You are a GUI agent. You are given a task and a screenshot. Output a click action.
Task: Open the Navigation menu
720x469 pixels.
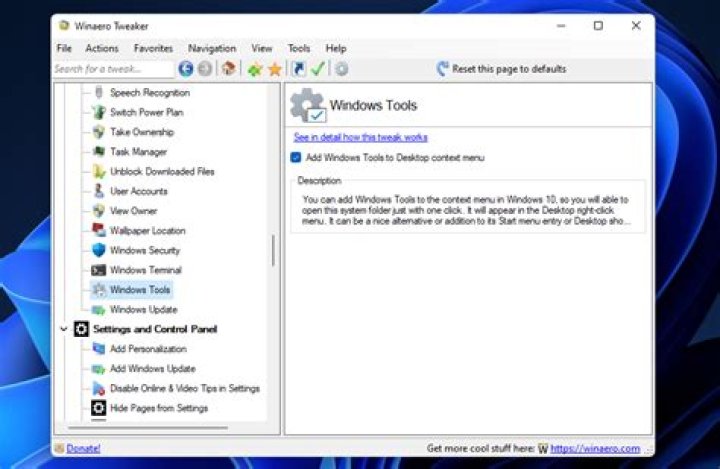pos(212,48)
